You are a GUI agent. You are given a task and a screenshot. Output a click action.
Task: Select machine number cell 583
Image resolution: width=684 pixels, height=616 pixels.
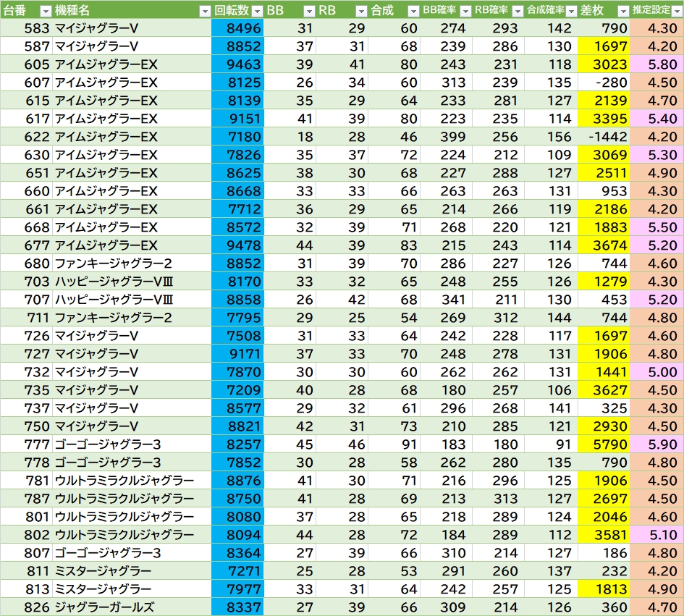27,28
